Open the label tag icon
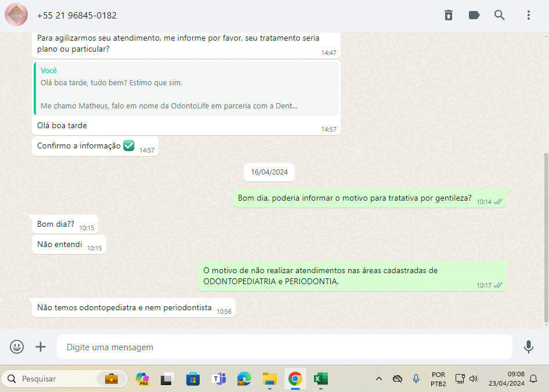The image size is (549, 392). 474,15
